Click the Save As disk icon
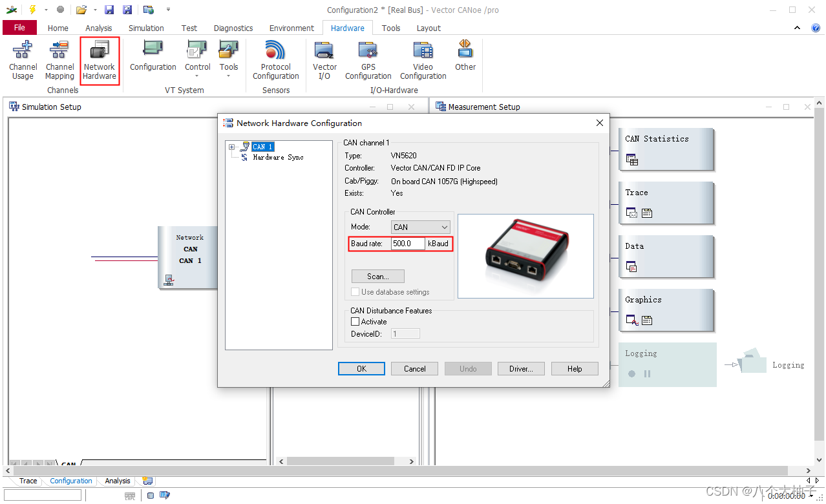Image resolution: width=826 pixels, height=504 pixels. point(127,10)
